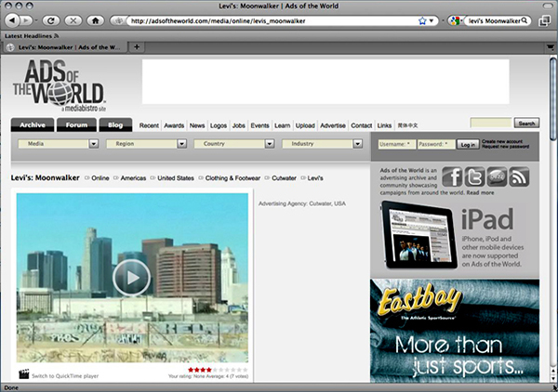Open the Americas category tag
This screenshot has height=392, width=558.
tap(133, 178)
